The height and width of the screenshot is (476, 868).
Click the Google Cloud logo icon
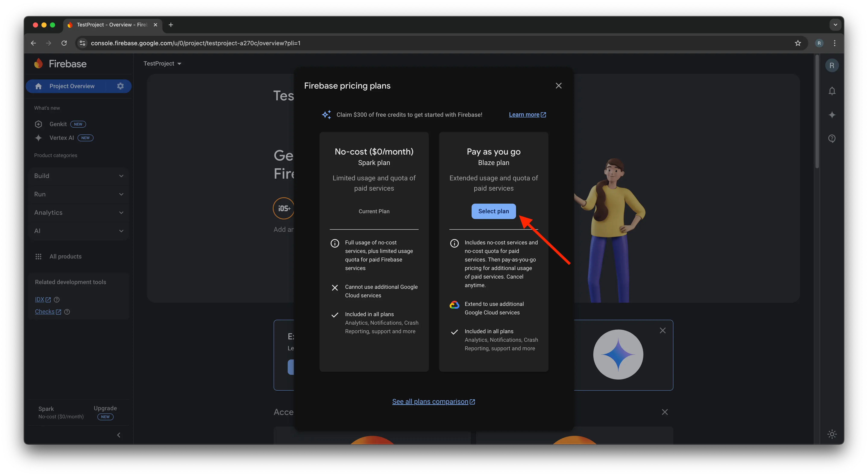(454, 305)
